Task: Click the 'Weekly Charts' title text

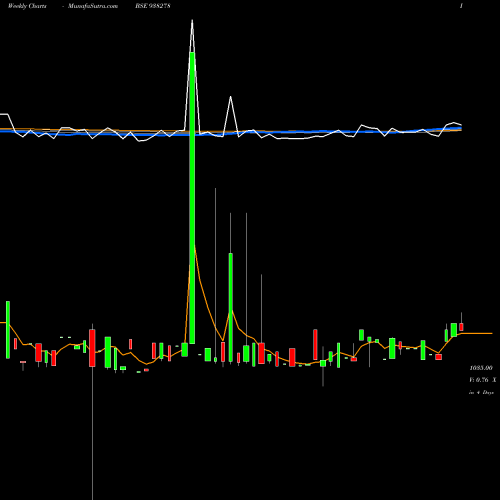Action: point(27,6)
